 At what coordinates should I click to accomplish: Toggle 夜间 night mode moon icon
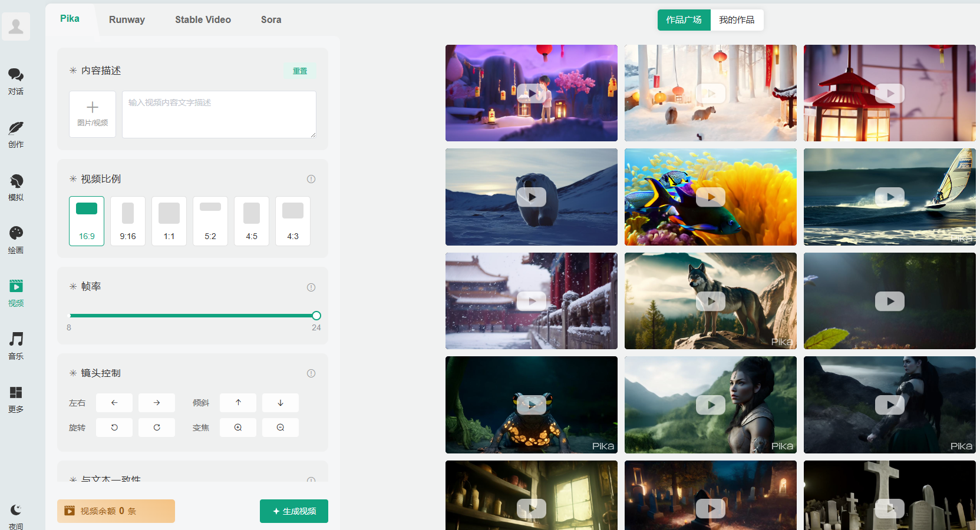click(16, 510)
